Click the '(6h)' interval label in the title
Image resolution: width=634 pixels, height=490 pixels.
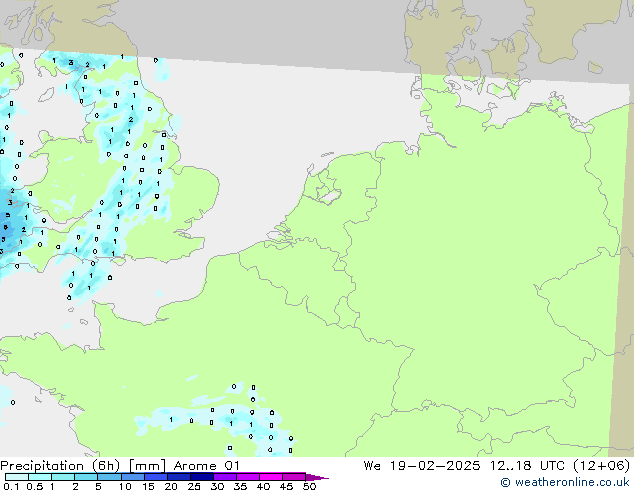click(x=106, y=466)
